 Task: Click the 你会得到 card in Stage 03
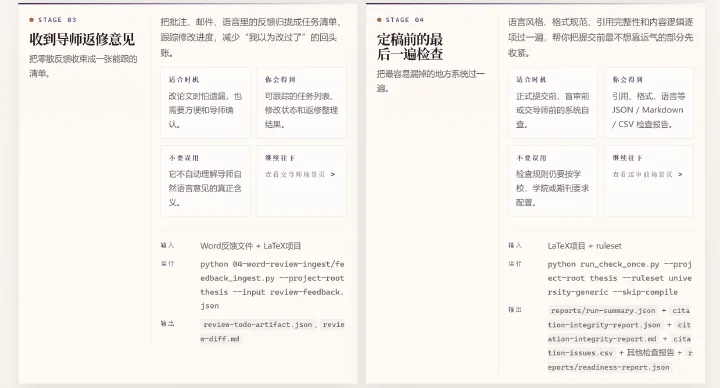tap(302, 103)
